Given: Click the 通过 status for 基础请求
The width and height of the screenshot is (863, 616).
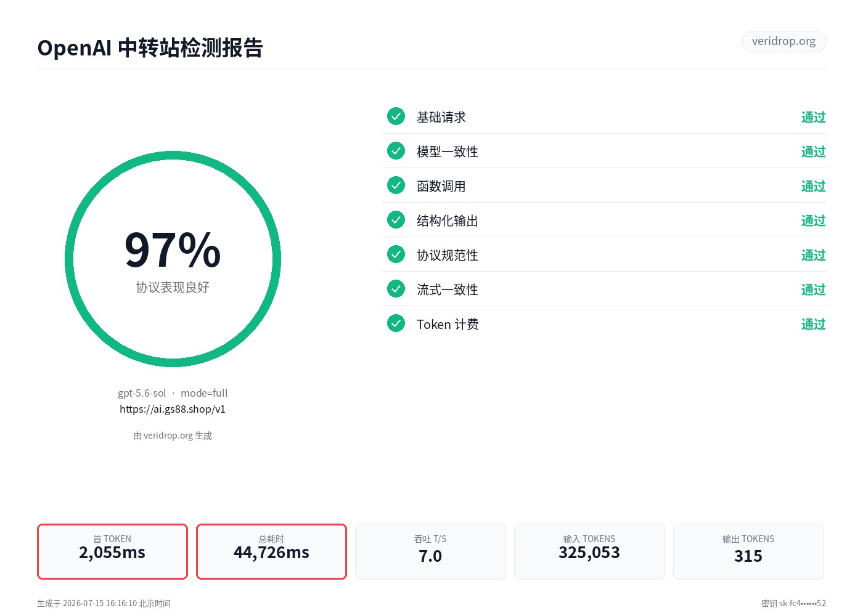Looking at the screenshot, I should point(813,117).
